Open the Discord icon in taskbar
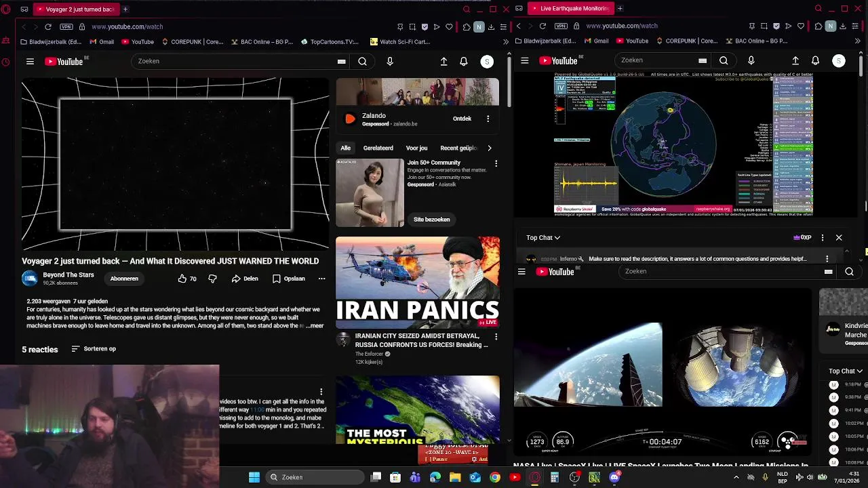 pos(614,477)
